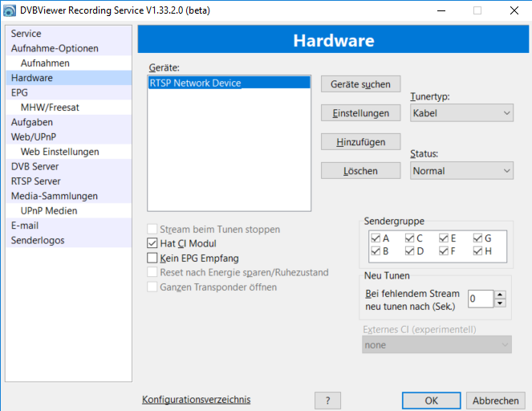
Task: Open Externes CI dropdown showing none
Action: [x=437, y=345]
